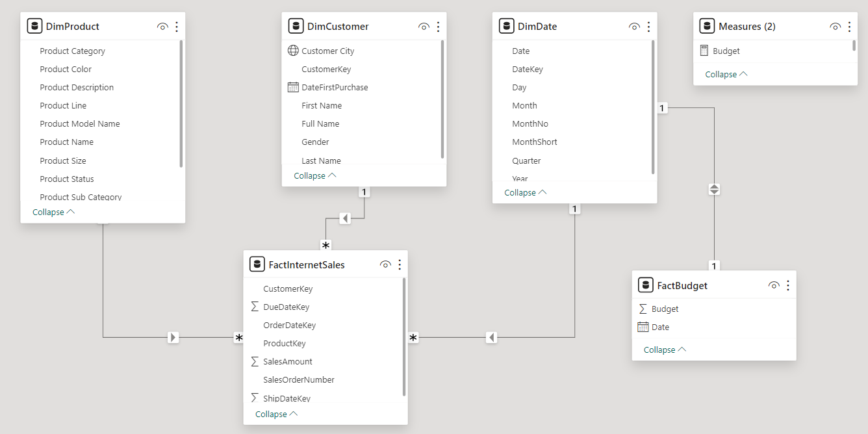Click calendar icon next to DateFirstPurchase

click(x=293, y=87)
